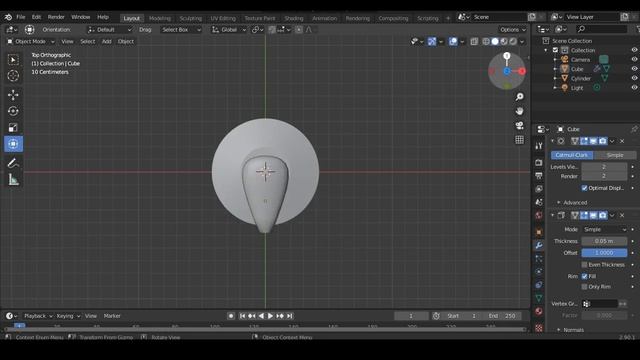Click the Play animation button
640x360 pixels.
270,316
